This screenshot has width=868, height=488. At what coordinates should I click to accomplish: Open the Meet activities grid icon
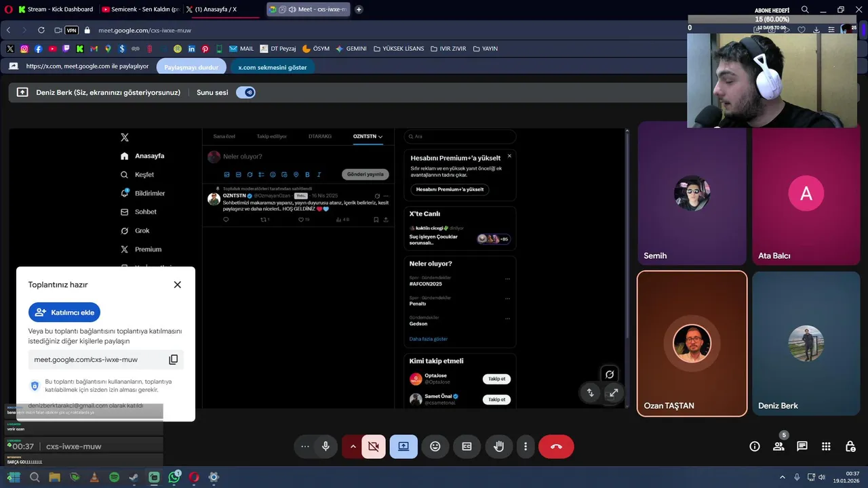coord(826,447)
